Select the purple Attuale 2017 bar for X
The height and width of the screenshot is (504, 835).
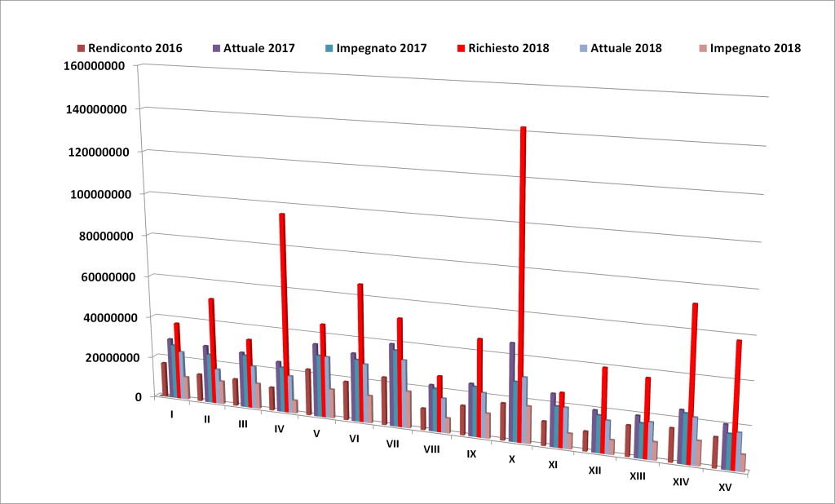pos(512,392)
